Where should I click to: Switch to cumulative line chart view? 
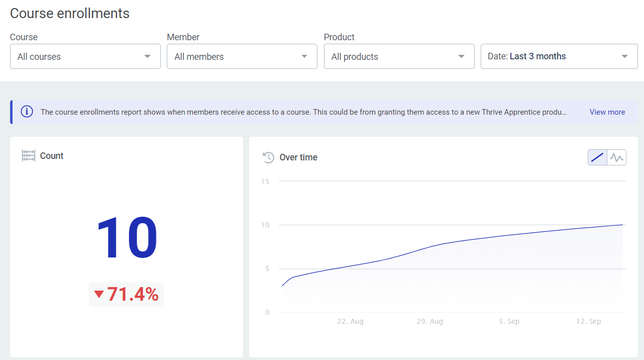[x=597, y=157]
